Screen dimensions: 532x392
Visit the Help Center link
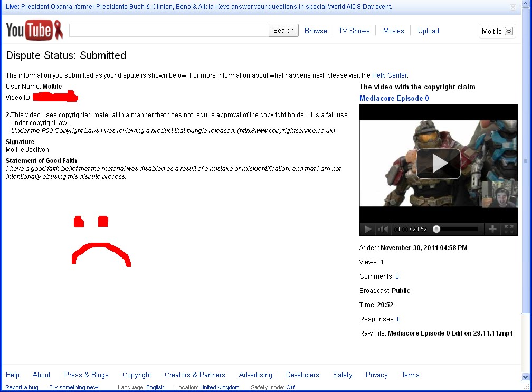point(389,75)
